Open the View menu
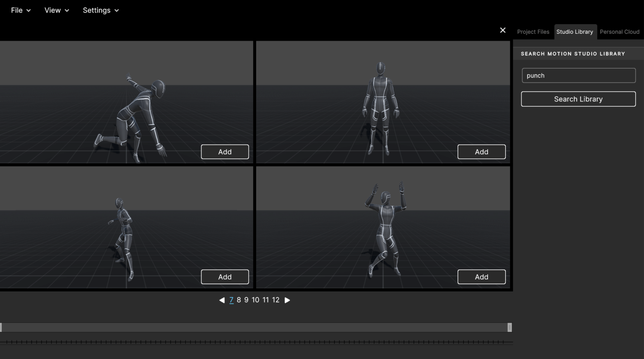Image resolution: width=644 pixels, height=359 pixels. pyautogui.click(x=52, y=10)
